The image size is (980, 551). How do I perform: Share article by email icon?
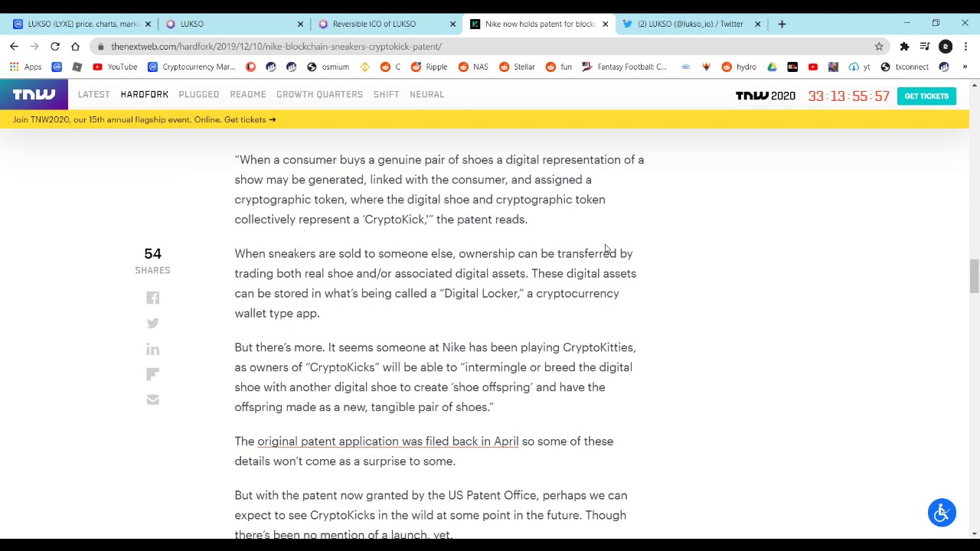(x=152, y=399)
